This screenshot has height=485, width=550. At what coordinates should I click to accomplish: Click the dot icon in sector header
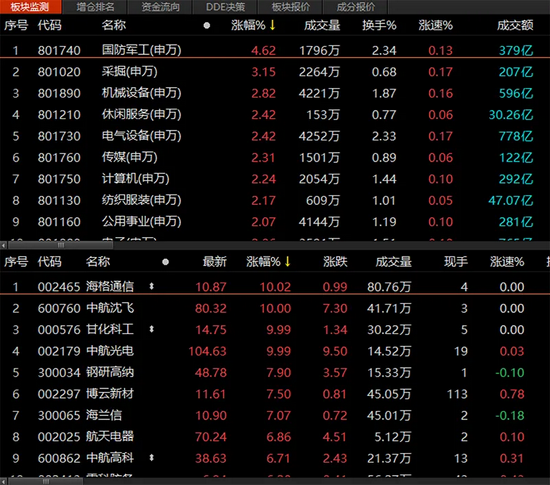[207, 26]
